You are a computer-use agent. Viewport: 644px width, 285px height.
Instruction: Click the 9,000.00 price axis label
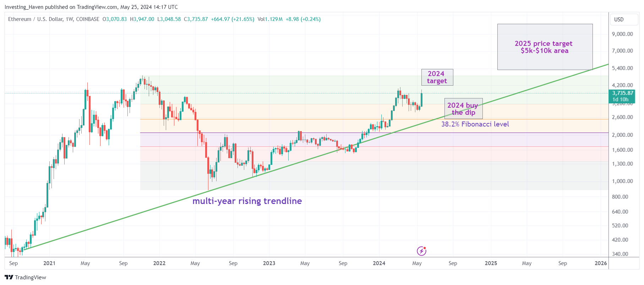tap(622, 34)
